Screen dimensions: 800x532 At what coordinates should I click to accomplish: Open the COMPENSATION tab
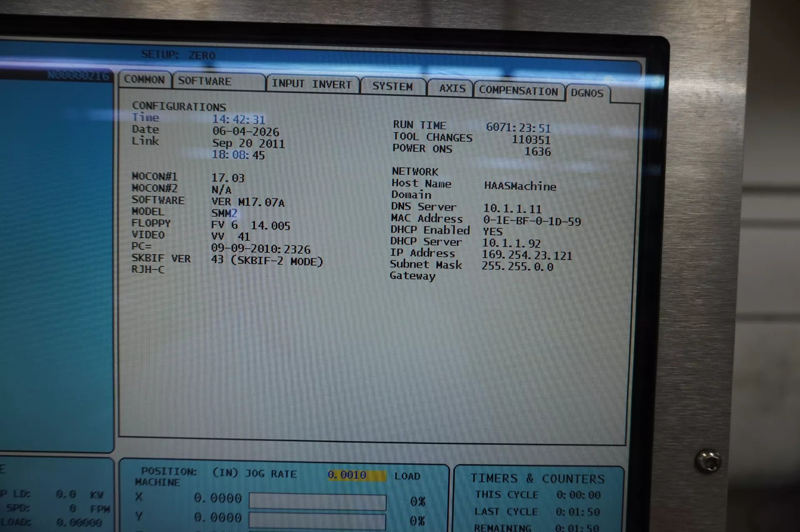[518, 91]
